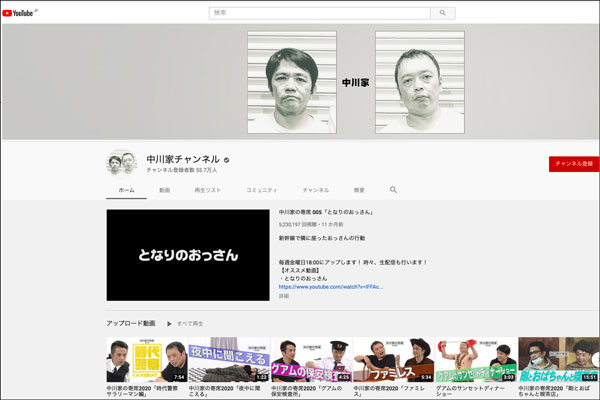The height and width of the screenshot is (400, 600).
Task: Click the アップロード動画 section heading
Action: point(130,324)
